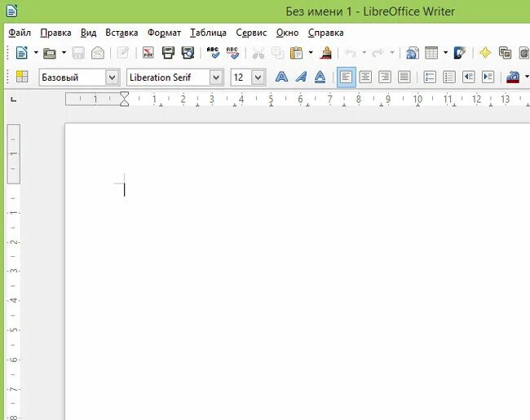Open Print Preview icon
The width and height of the screenshot is (530, 420).
pos(188,53)
